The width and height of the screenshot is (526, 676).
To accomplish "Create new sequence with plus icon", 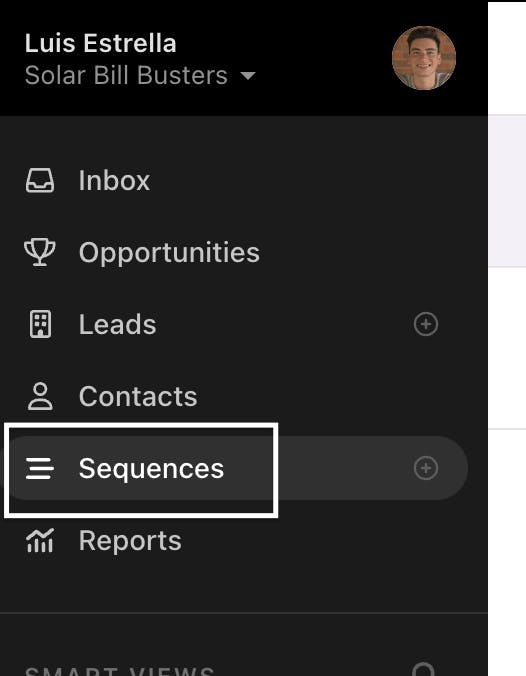I will [x=426, y=468].
